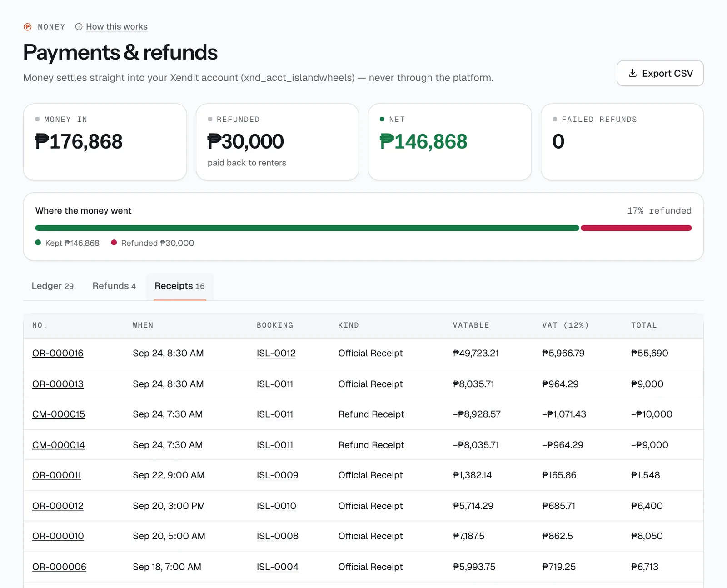The width and height of the screenshot is (727, 588).
Task: Click the VAT amount ₱165.86
Action: [559, 475]
